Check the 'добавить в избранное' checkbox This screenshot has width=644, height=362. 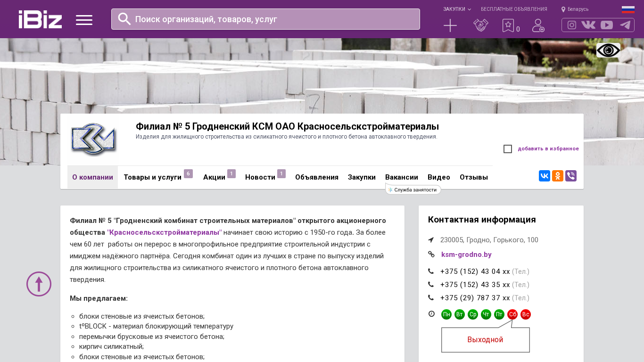click(x=508, y=149)
